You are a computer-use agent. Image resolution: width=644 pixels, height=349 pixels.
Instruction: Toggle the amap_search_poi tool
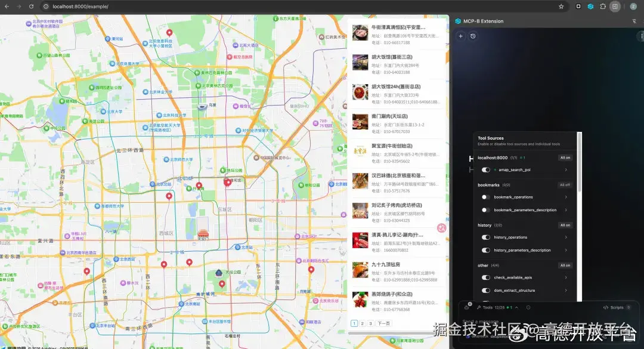[x=486, y=170]
